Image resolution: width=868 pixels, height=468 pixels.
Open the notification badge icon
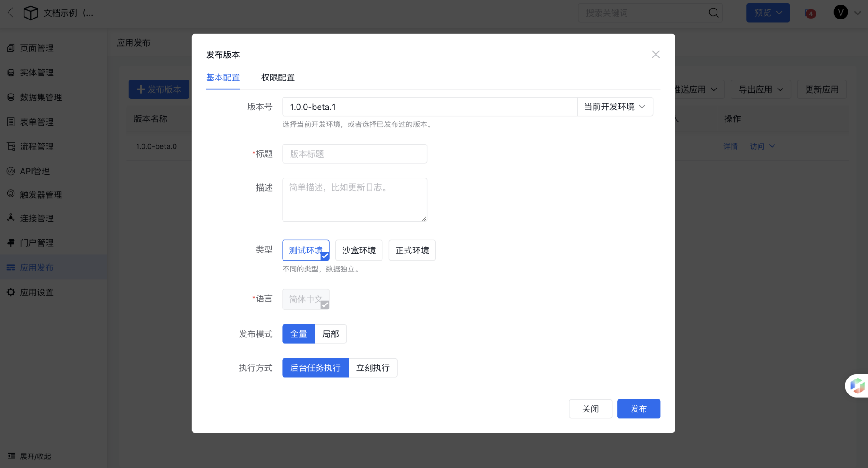(x=810, y=14)
